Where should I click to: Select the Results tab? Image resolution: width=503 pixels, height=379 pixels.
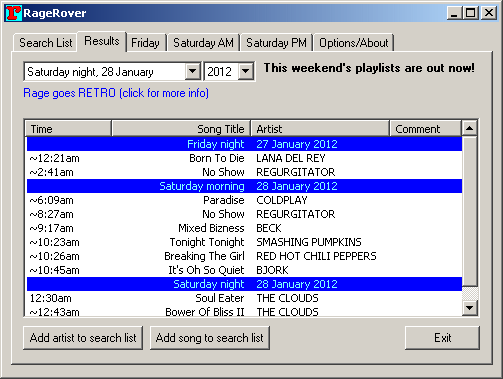(x=102, y=41)
